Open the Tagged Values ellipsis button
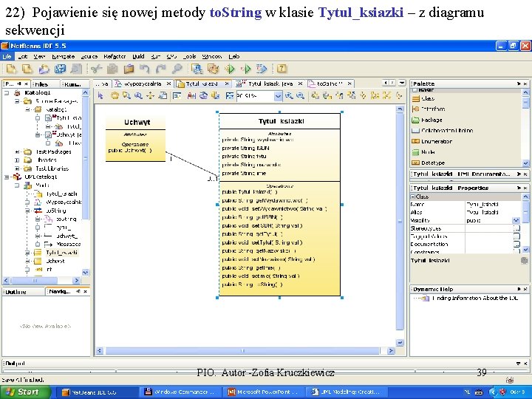 pos(516,236)
